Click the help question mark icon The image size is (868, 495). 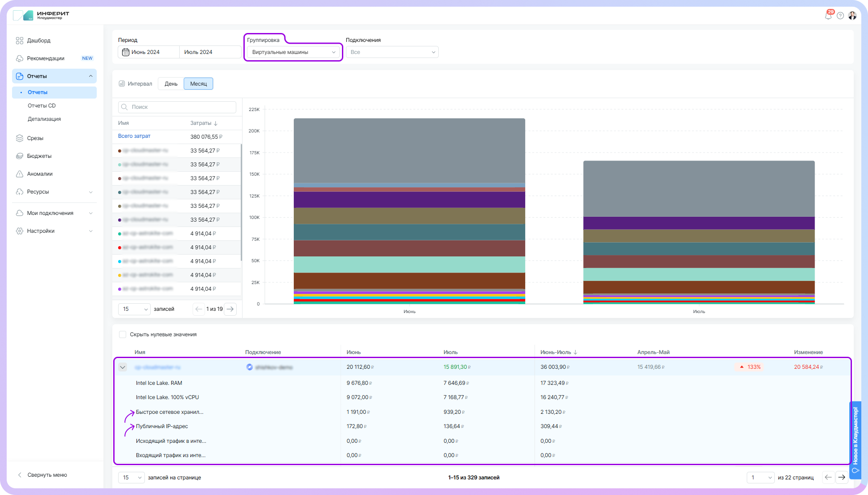pos(840,16)
